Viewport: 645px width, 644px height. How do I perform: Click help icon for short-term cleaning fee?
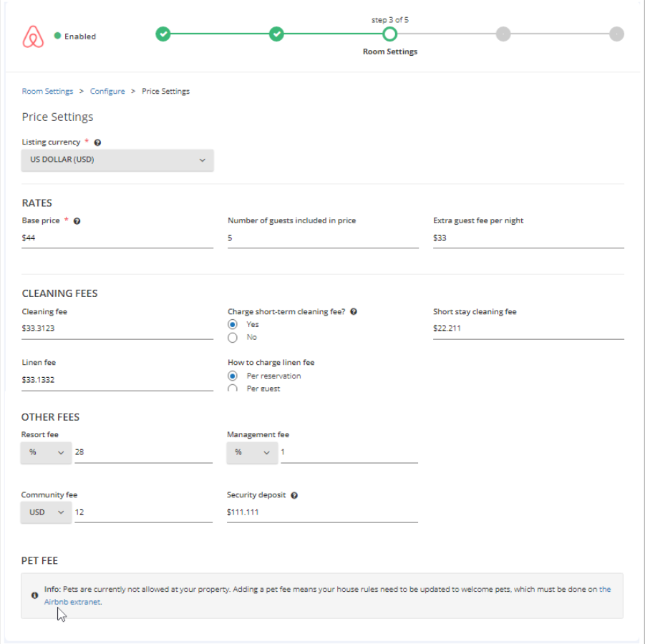pyautogui.click(x=354, y=312)
